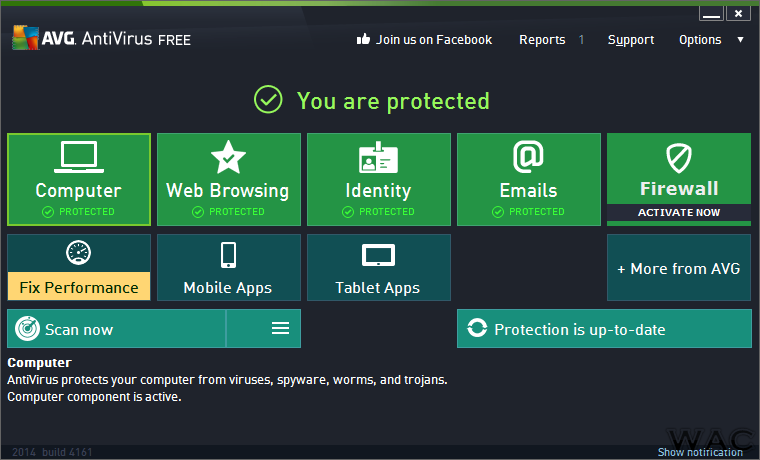Open scan options hamburger menu
The height and width of the screenshot is (460, 760).
[281, 328]
